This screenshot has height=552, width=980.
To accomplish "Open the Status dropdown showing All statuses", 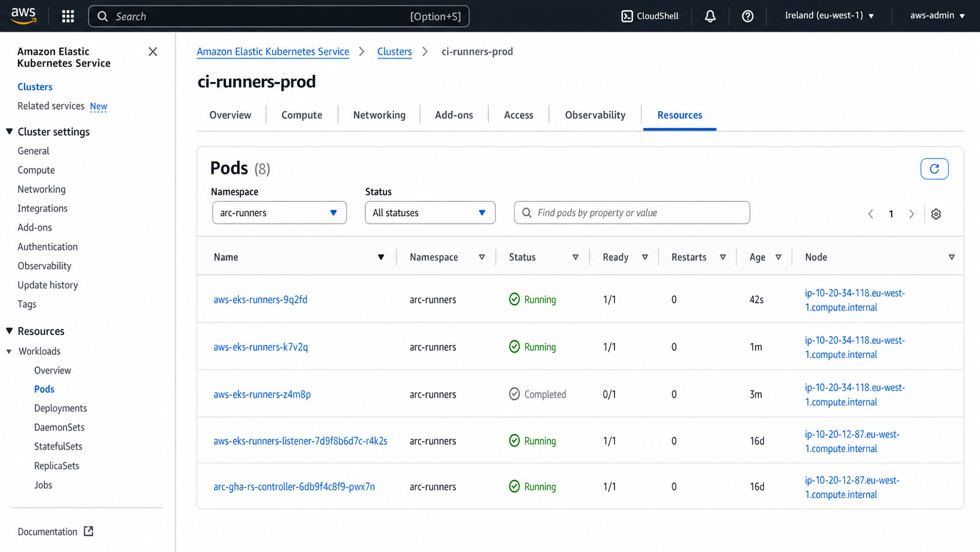I will pyautogui.click(x=430, y=213).
